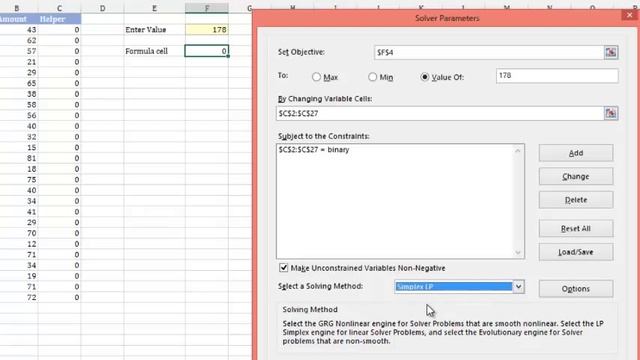Click the Add constraint button
This screenshot has height=360, width=640.
576,153
